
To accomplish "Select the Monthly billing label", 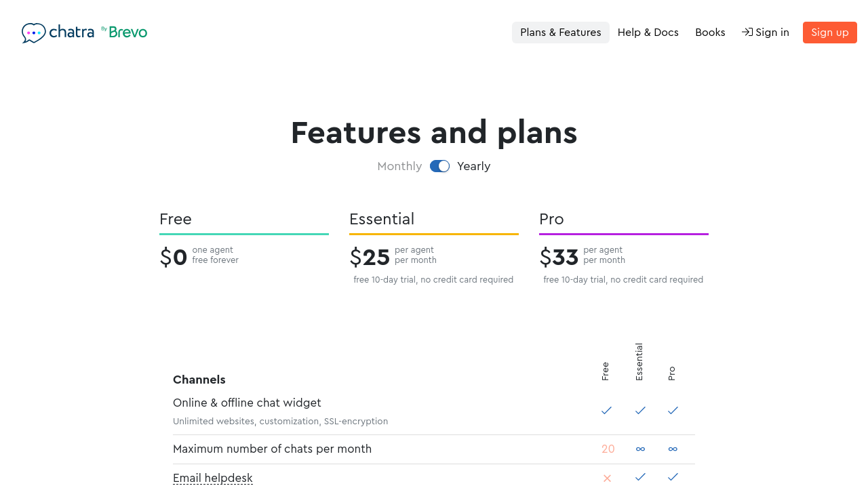I will pos(399,166).
